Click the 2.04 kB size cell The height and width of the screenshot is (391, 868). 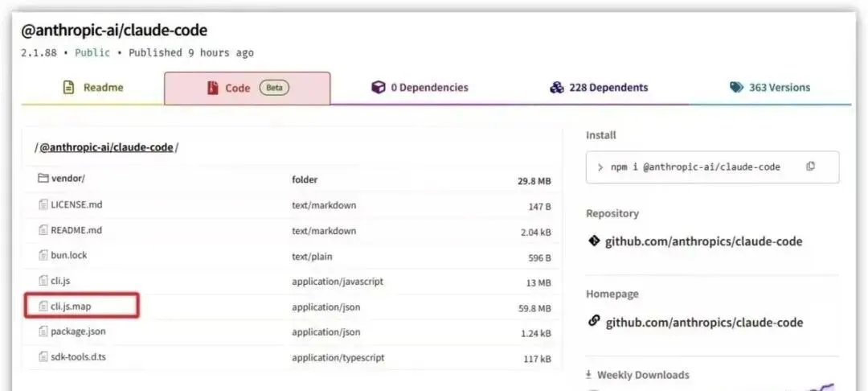point(536,232)
